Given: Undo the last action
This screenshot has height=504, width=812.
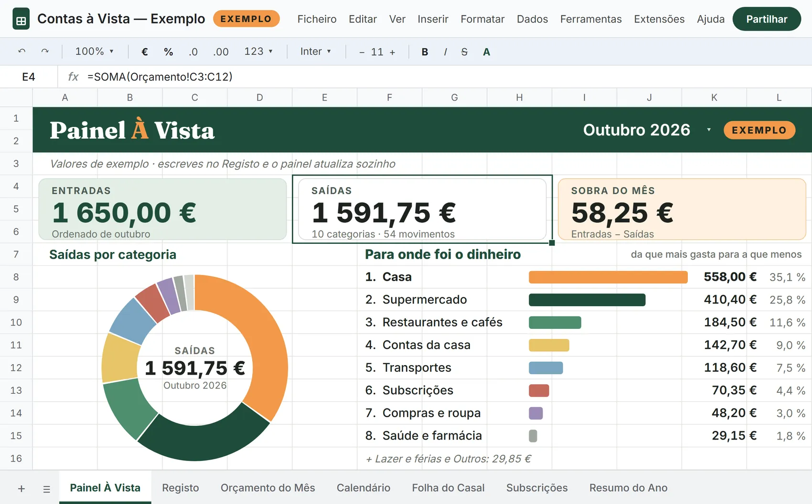Looking at the screenshot, I should 21,51.
